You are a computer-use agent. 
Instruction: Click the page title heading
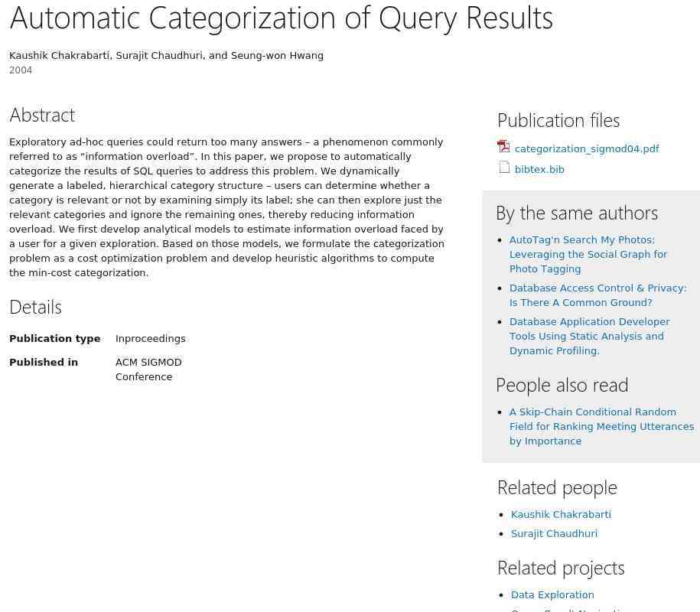(281, 18)
